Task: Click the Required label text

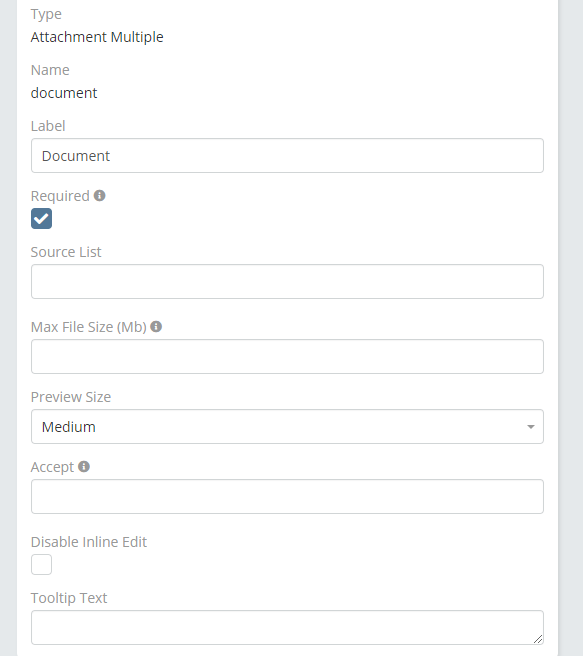Action: (60, 196)
